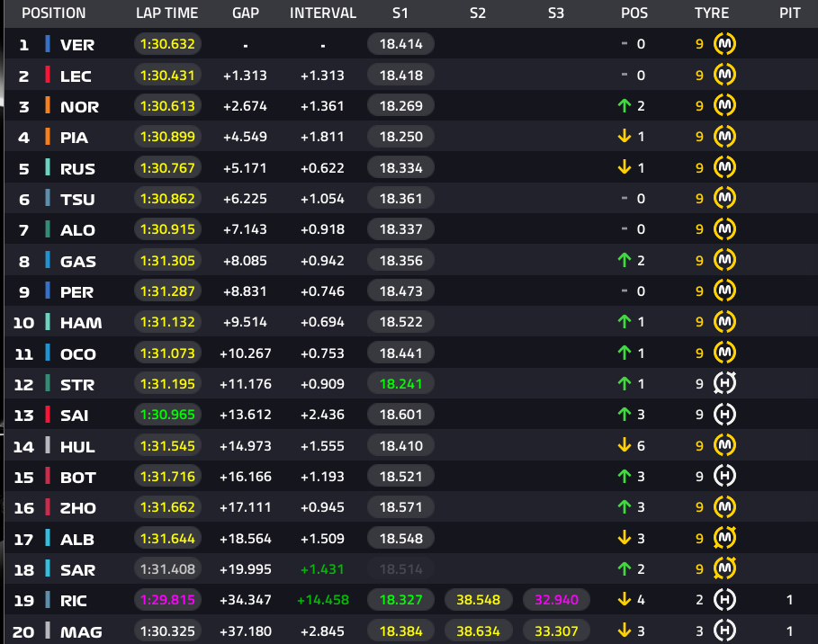818x644 pixels.
Task: Click HUL's yellow down arrow icon
Action: click(625, 445)
